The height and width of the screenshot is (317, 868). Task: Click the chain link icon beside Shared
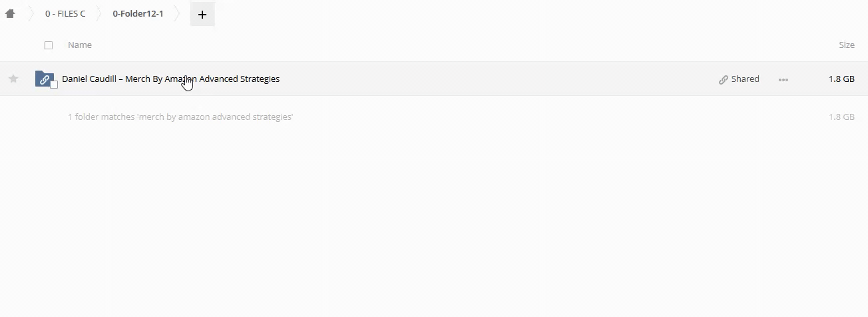tap(724, 79)
